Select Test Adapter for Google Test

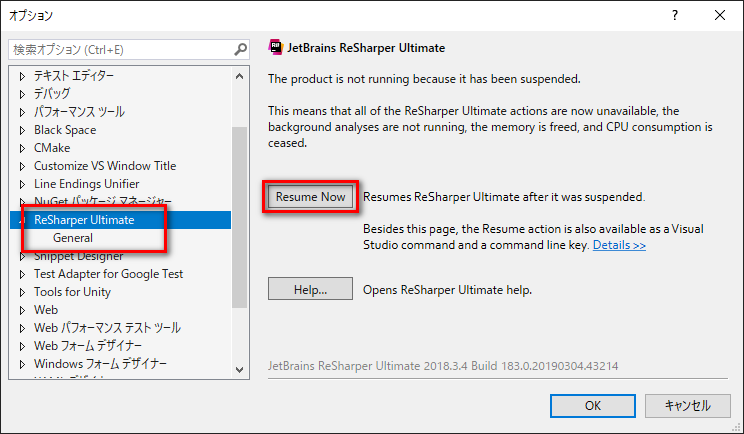(108, 274)
